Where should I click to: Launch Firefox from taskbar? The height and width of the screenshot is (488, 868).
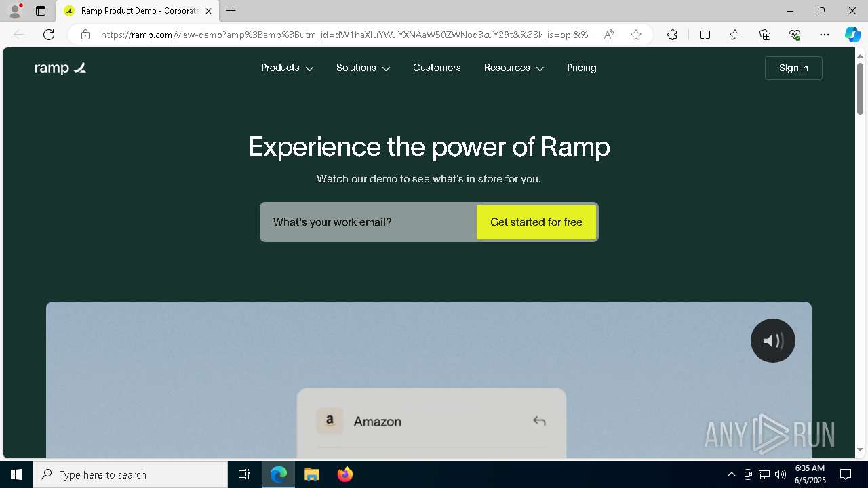coord(345,474)
